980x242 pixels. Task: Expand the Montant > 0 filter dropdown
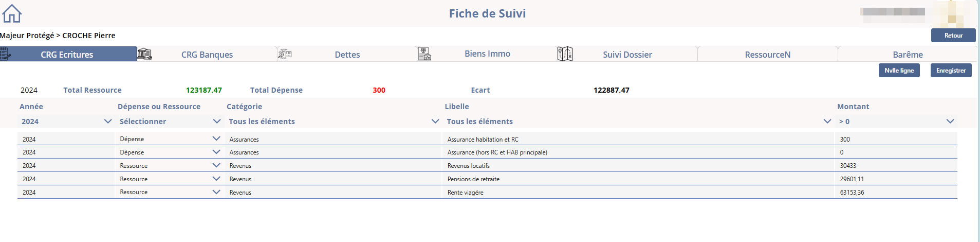896,122
